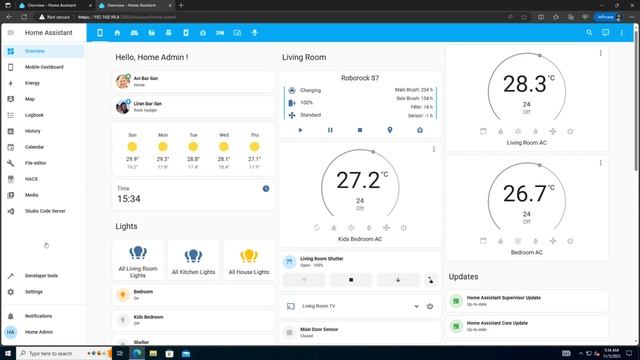
Task: Open Main Door Sensor details
Action: tap(360, 332)
